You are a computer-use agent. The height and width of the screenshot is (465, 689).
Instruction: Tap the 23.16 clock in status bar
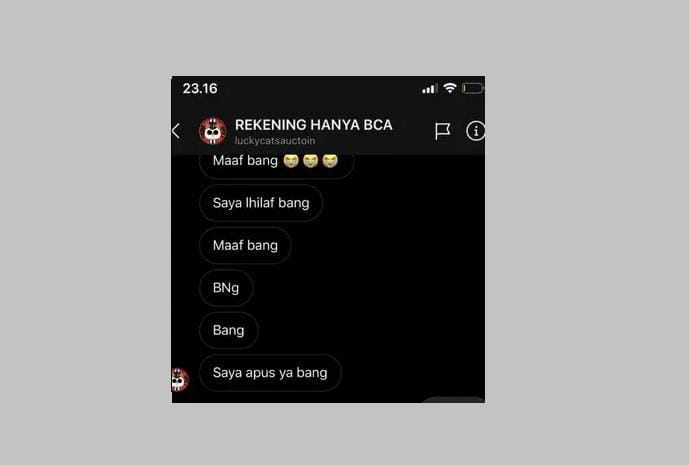[200, 89]
